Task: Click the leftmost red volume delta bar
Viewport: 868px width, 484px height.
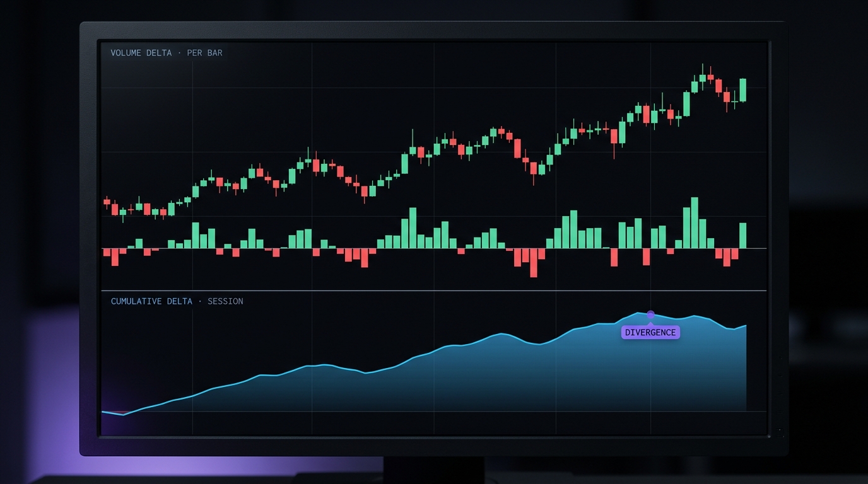Action: 107,252
